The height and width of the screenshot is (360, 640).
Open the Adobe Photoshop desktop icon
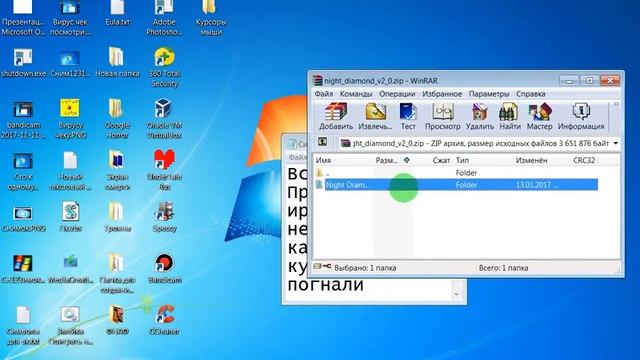(164, 16)
